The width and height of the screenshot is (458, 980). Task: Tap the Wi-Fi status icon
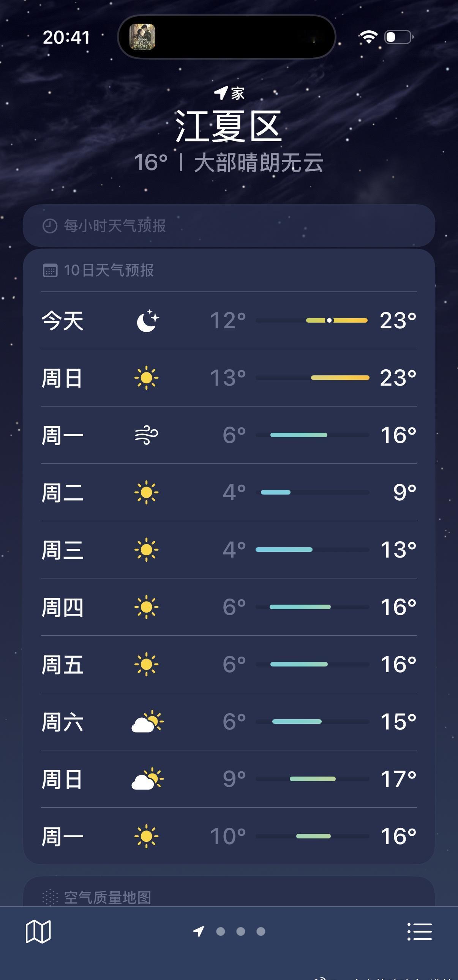368,37
